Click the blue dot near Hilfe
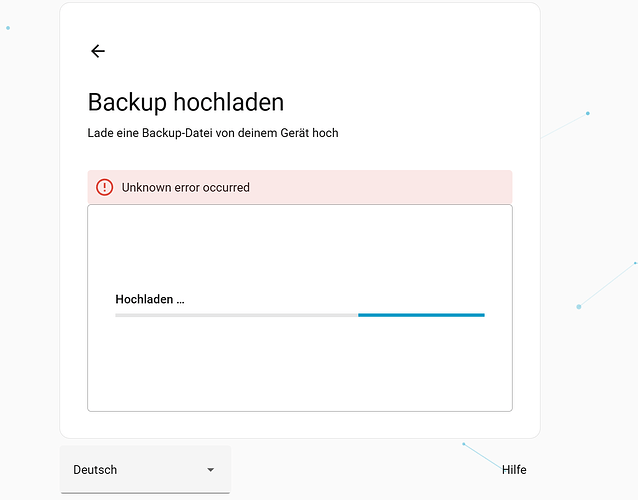638x500 pixels. tap(463, 443)
